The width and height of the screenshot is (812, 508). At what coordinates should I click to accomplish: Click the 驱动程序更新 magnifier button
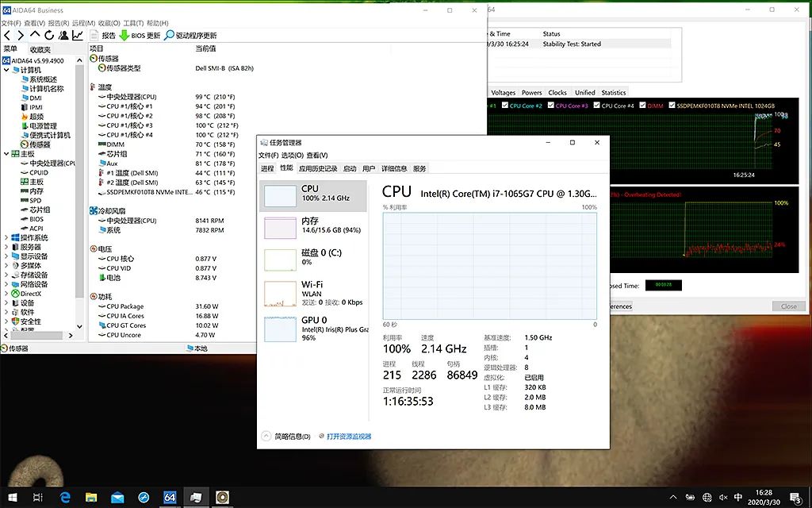click(190, 35)
